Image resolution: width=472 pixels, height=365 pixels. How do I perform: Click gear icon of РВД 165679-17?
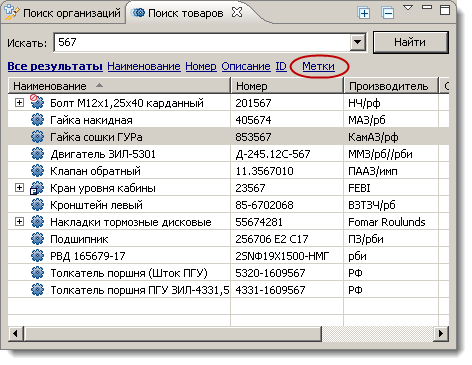point(37,255)
